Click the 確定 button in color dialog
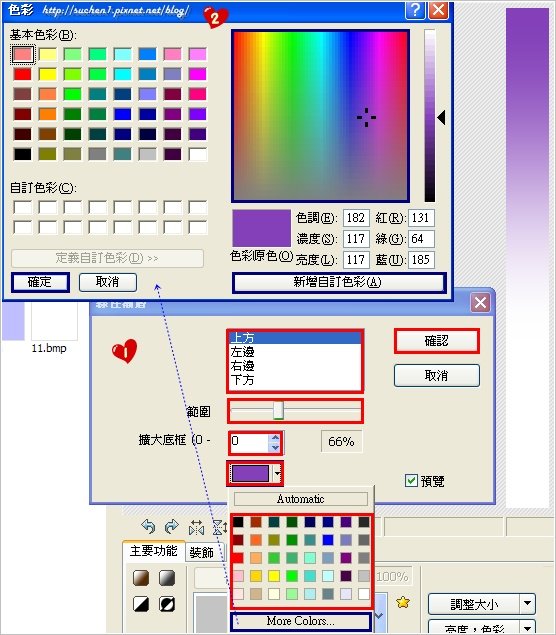This screenshot has width=556, height=635. (x=40, y=282)
